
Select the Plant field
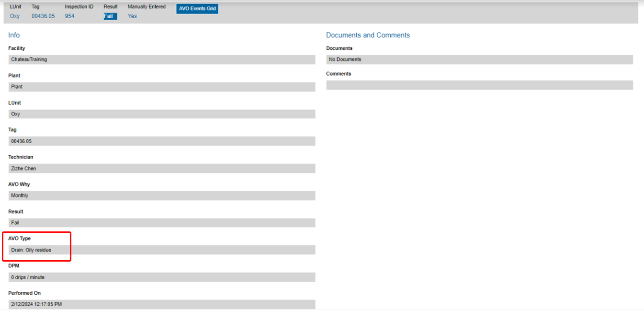(162, 87)
